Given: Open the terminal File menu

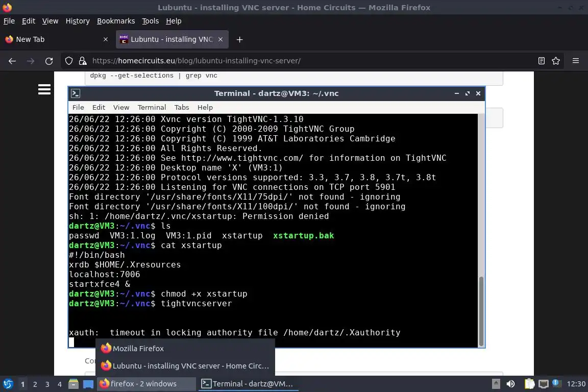Looking at the screenshot, I should (x=78, y=107).
